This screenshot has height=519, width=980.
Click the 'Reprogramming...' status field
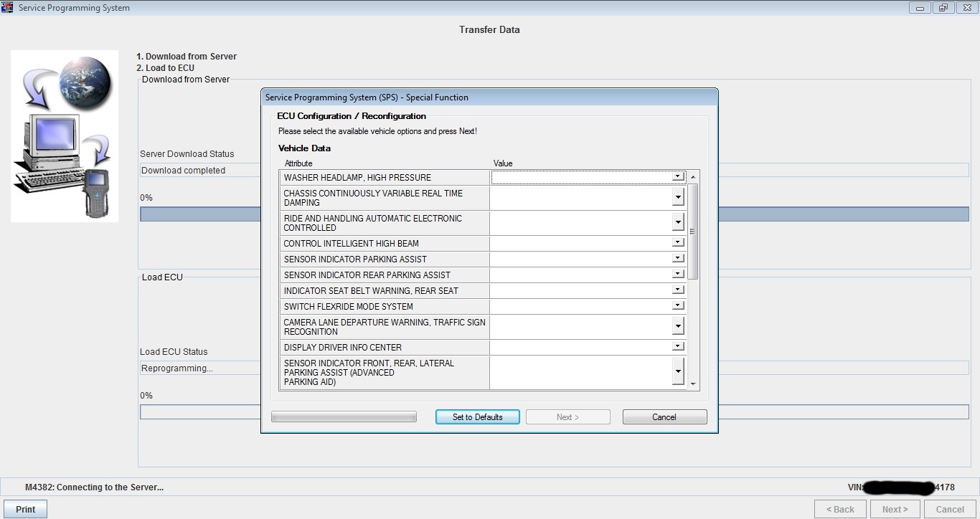[x=555, y=368]
